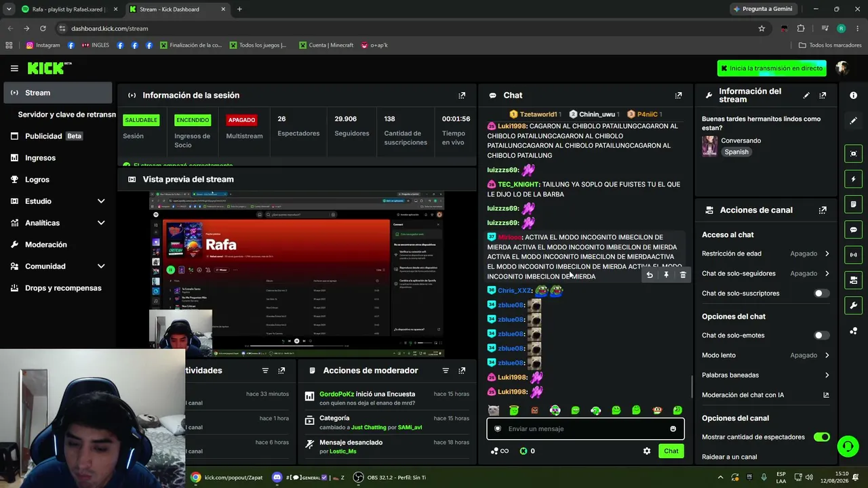Select Stream in the left sidebar

tap(56, 93)
